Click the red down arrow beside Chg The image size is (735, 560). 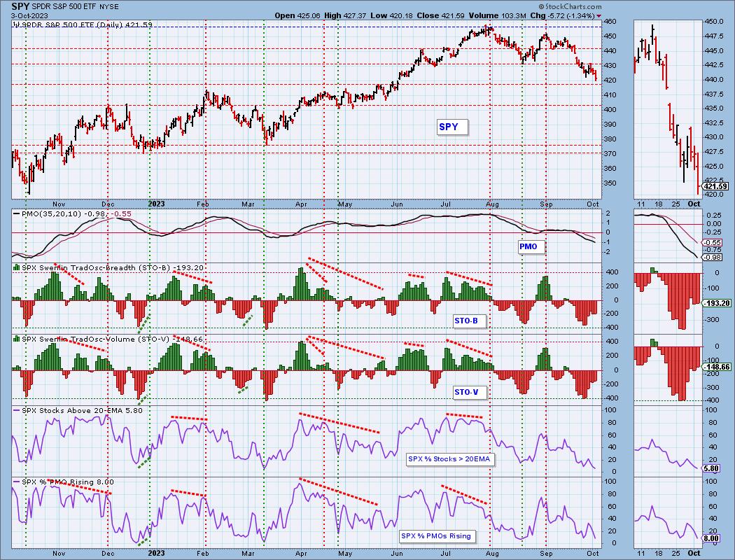point(599,16)
